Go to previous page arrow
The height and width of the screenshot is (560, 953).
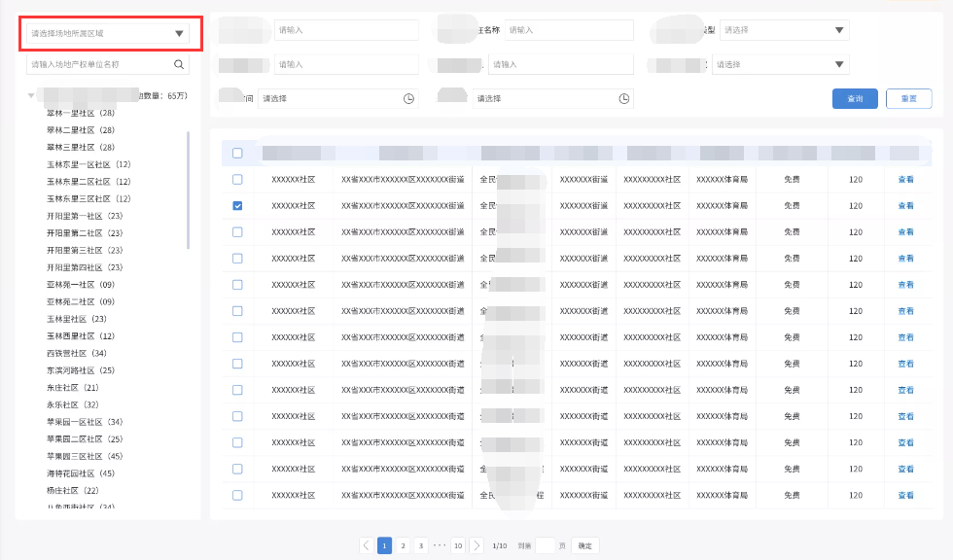click(x=367, y=545)
